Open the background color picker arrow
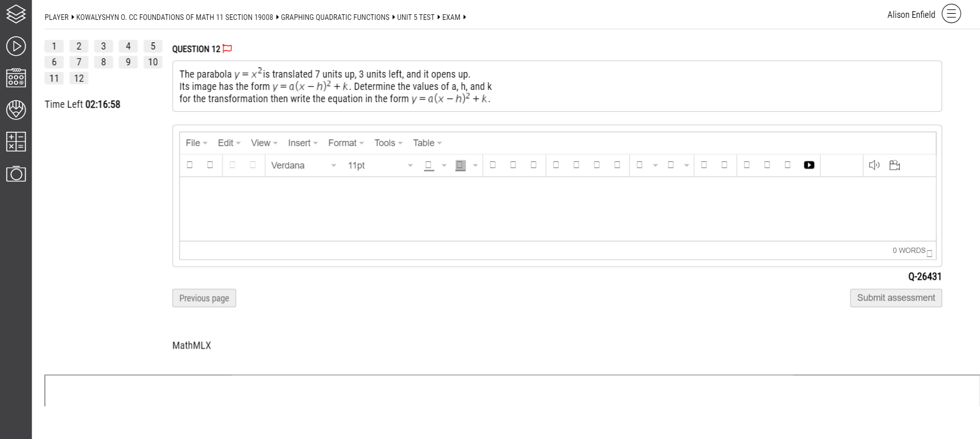The width and height of the screenshot is (980, 439). coord(475,165)
